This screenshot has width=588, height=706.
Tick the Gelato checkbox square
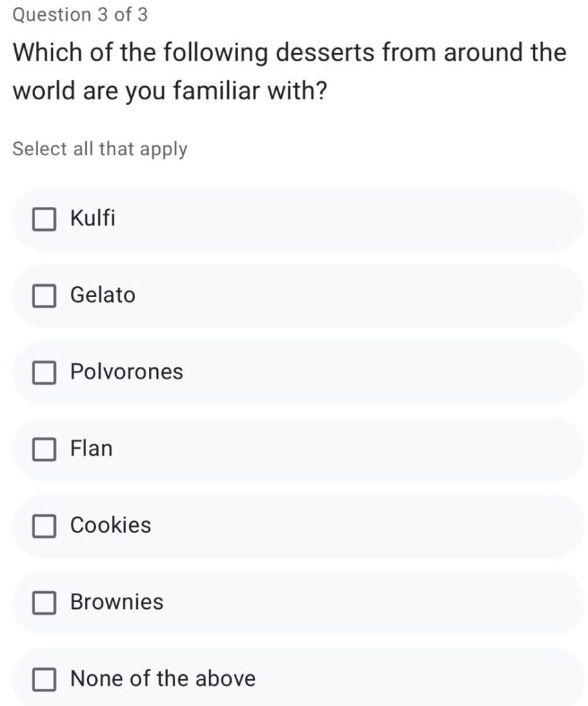coord(44,296)
